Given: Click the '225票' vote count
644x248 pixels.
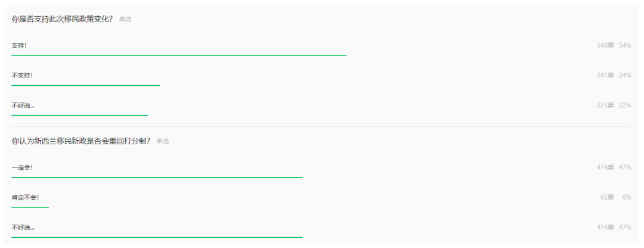Looking at the screenshot, I should point(605,106).
